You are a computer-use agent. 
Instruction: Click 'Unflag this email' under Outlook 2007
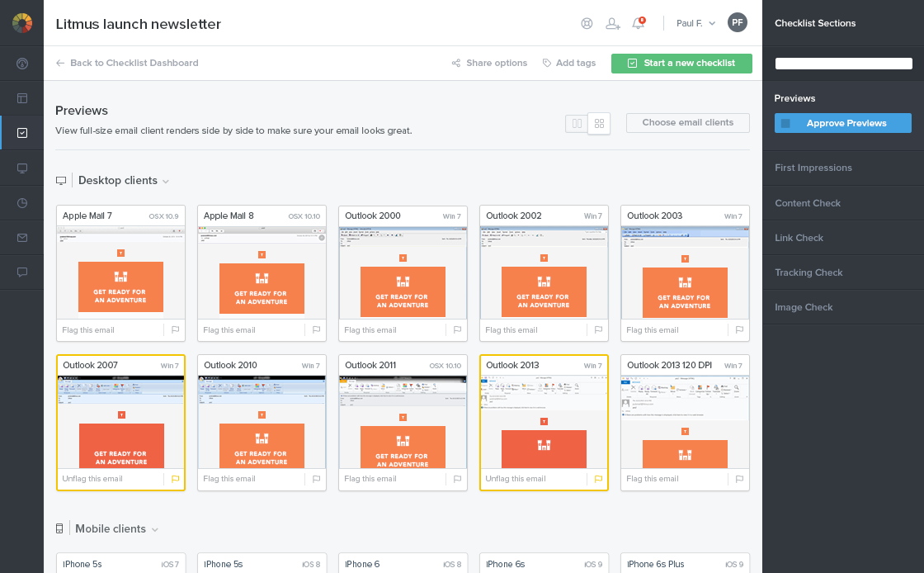[x=92, y=479]
